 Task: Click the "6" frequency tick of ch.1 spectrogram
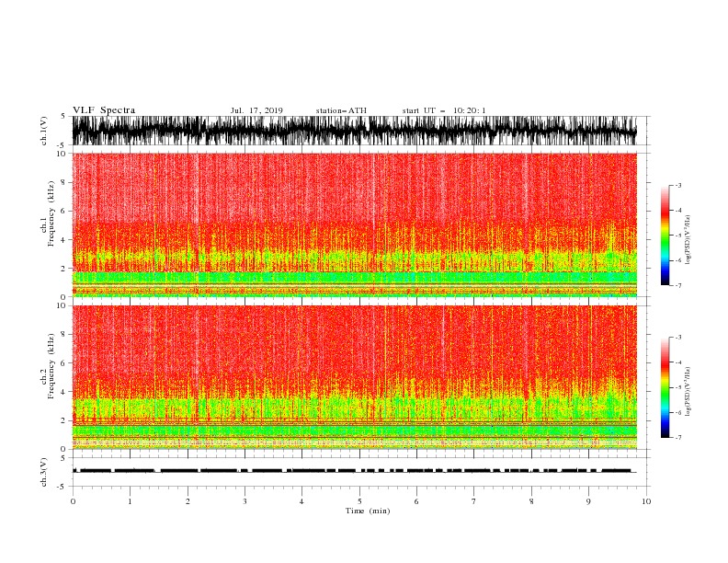click(64, 211)
